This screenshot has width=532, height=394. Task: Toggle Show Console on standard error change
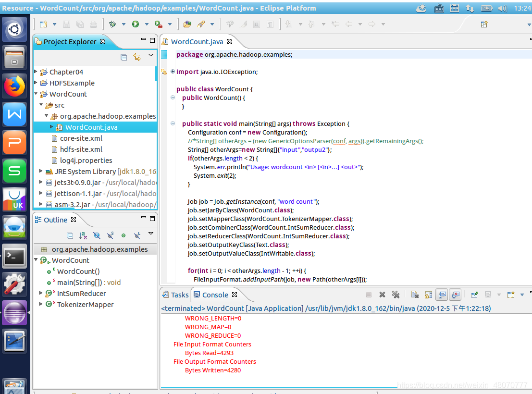tap(456, 295)
